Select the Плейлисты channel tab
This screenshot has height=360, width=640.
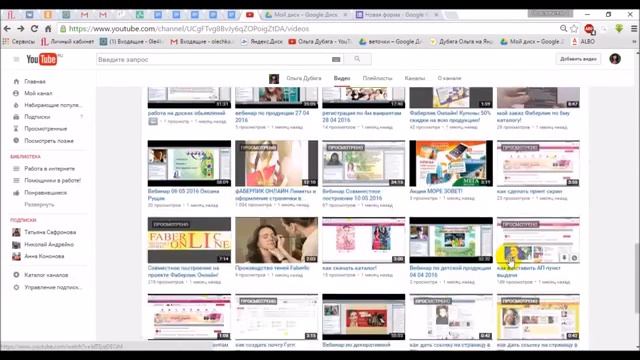point(377,78)
